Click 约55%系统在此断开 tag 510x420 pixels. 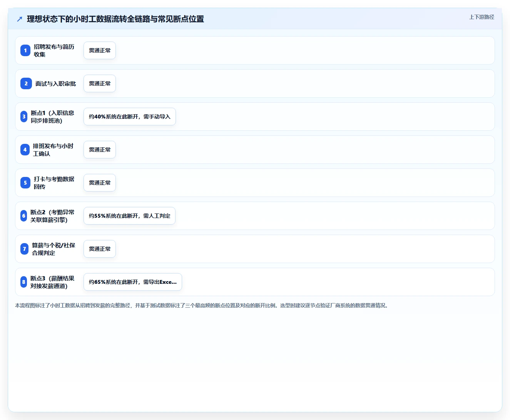pyautogui.click(x=129, y=216)
